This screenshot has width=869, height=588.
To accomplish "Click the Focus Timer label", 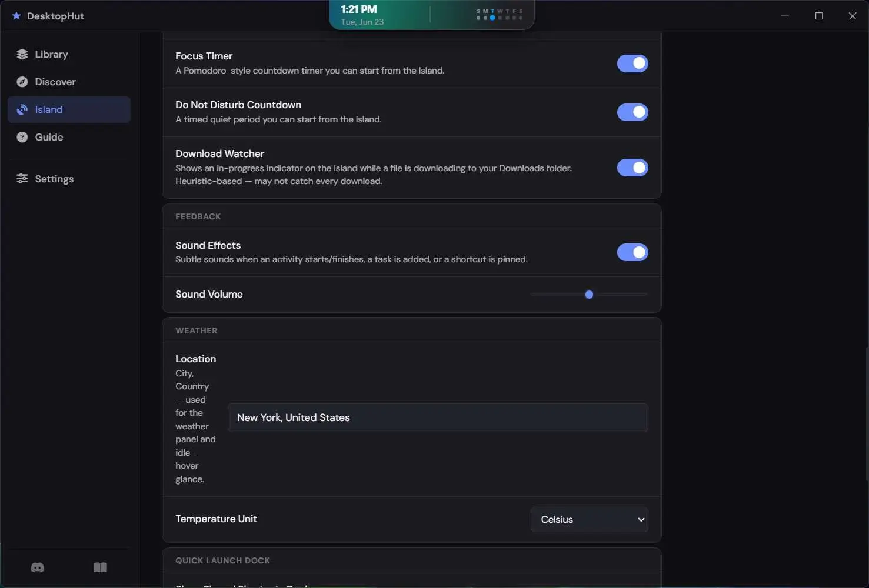I will pyautogui.click(x=204, y=56).
